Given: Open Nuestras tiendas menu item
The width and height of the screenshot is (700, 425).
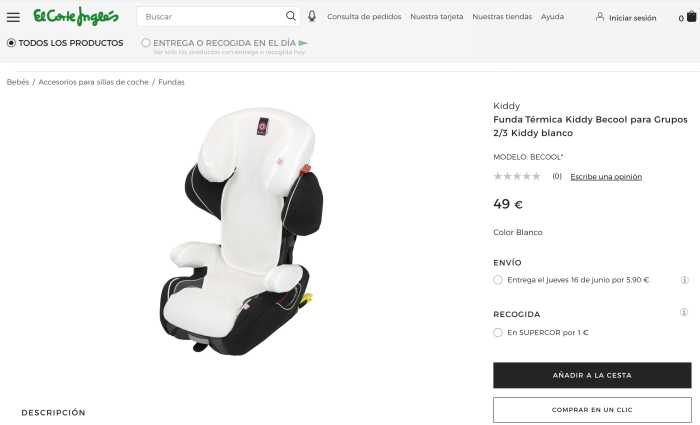Looking at the screenshot, I should [502, 17].
